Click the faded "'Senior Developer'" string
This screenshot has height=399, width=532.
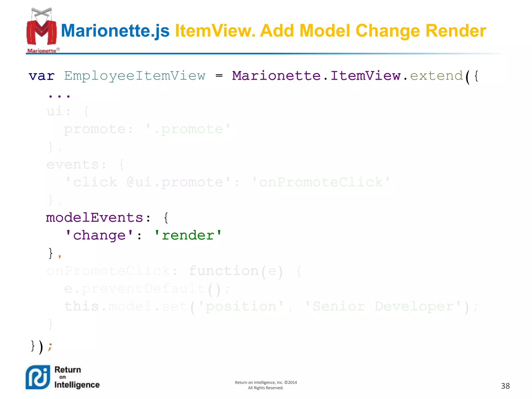tap(383, 307)
